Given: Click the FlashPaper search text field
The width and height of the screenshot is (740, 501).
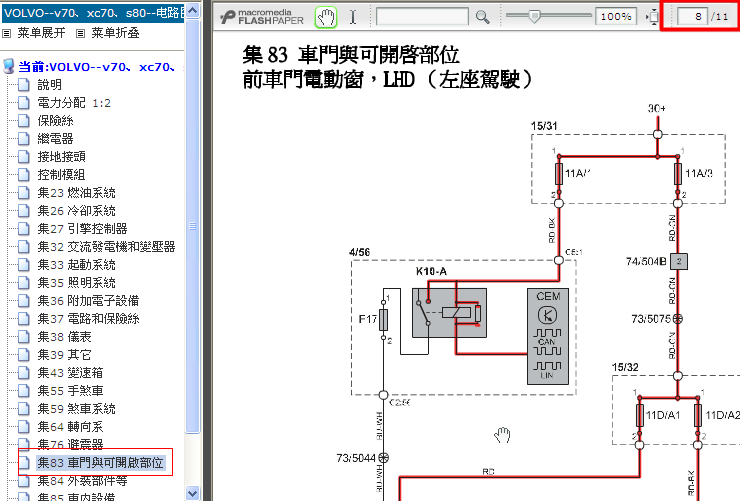Looking at the screenshot, I should (x=422, y=17).
